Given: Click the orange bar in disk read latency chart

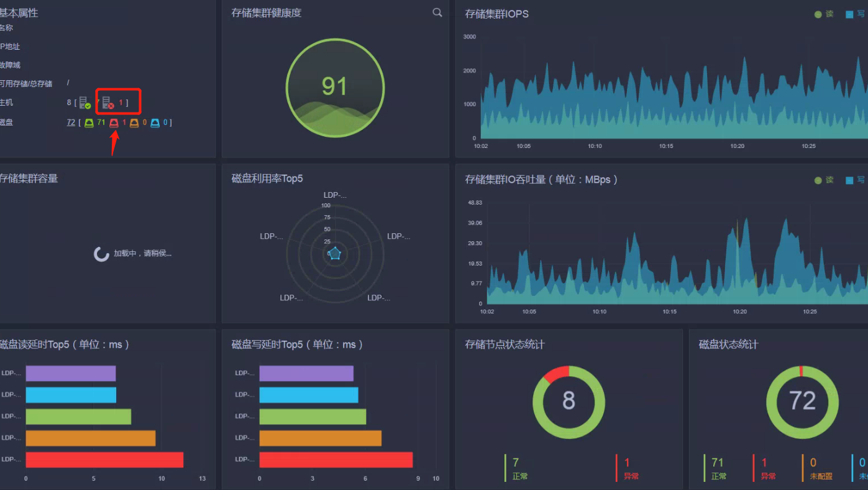Looking at the screenshot, I should 91,438.
